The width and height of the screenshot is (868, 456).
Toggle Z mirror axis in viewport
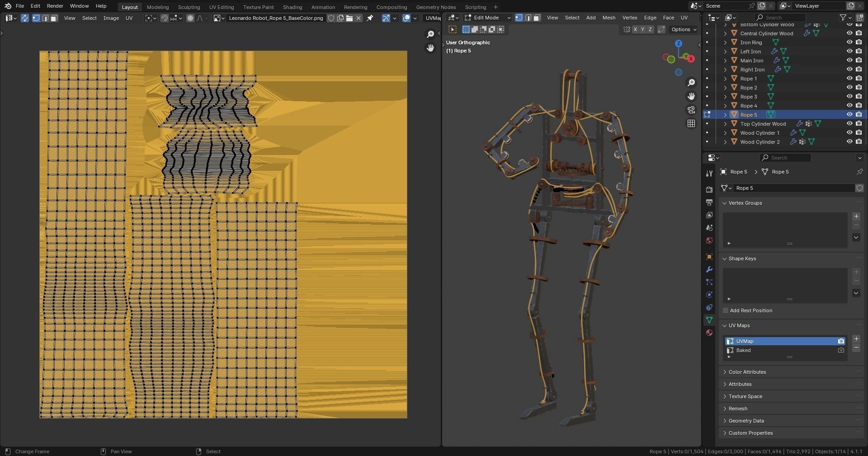651,29
